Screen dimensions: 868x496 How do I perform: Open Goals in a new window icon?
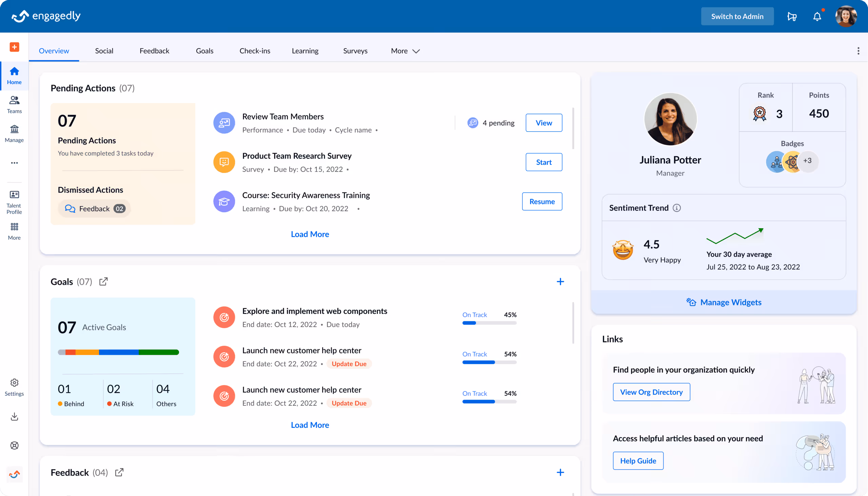(103, 281)
